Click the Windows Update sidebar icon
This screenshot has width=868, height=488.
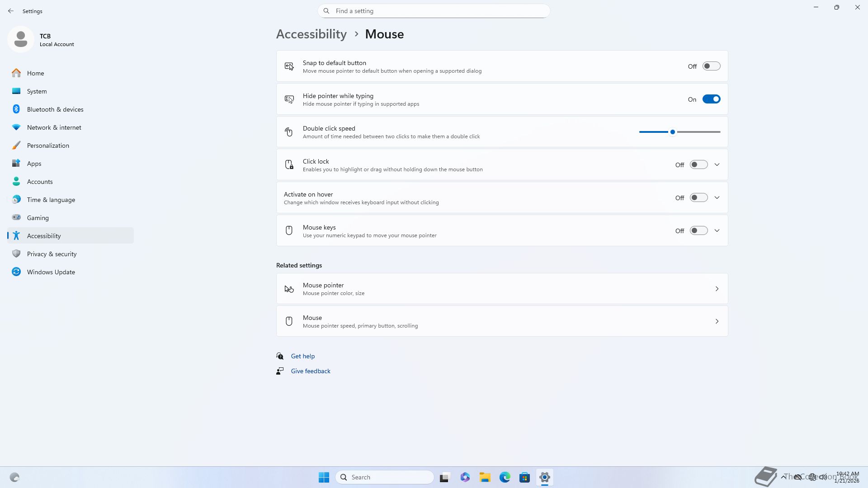(x=16, y=272)
